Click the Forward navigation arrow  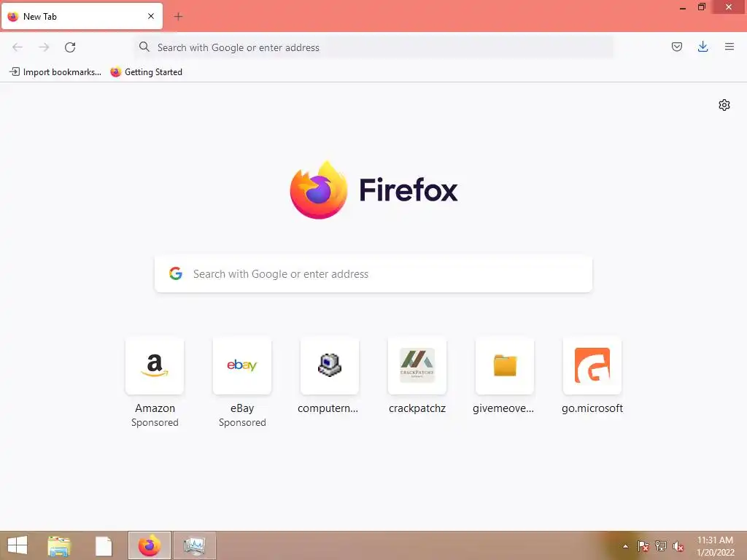point(44,47)
